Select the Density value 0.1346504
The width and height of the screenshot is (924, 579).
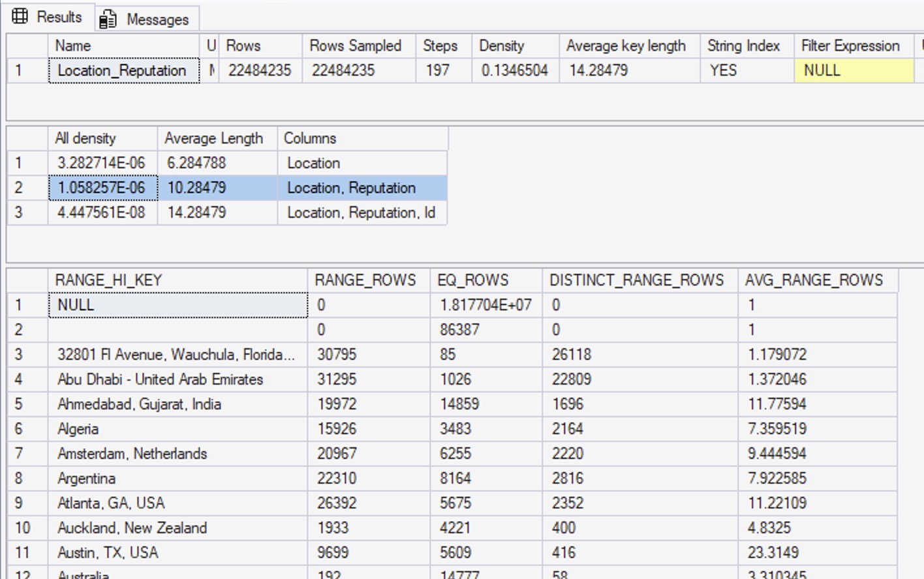click(514, 70)
